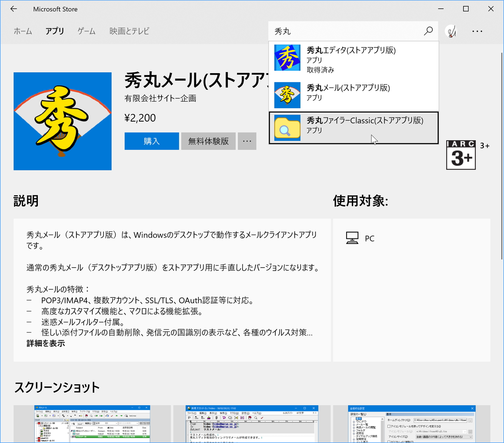Go back with the arrow button

click(x=14, y=9)
